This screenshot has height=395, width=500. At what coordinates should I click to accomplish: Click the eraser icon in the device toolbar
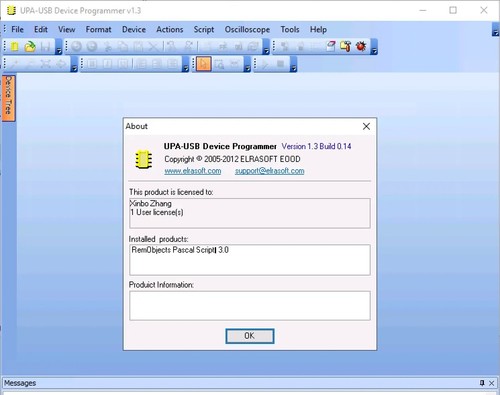(x=330, y=46)
